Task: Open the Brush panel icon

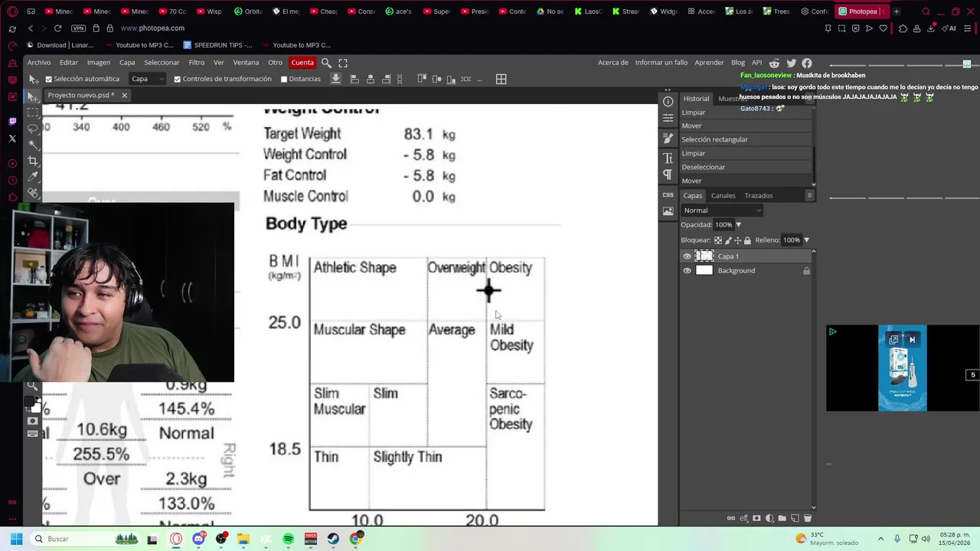Action: point(668,139)
